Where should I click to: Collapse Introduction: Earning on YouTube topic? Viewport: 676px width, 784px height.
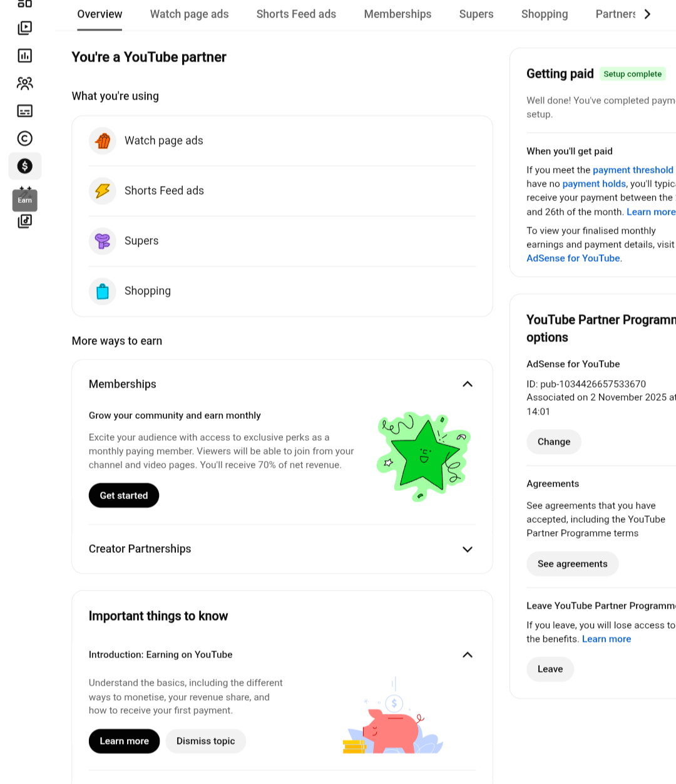tap(468, 654)
